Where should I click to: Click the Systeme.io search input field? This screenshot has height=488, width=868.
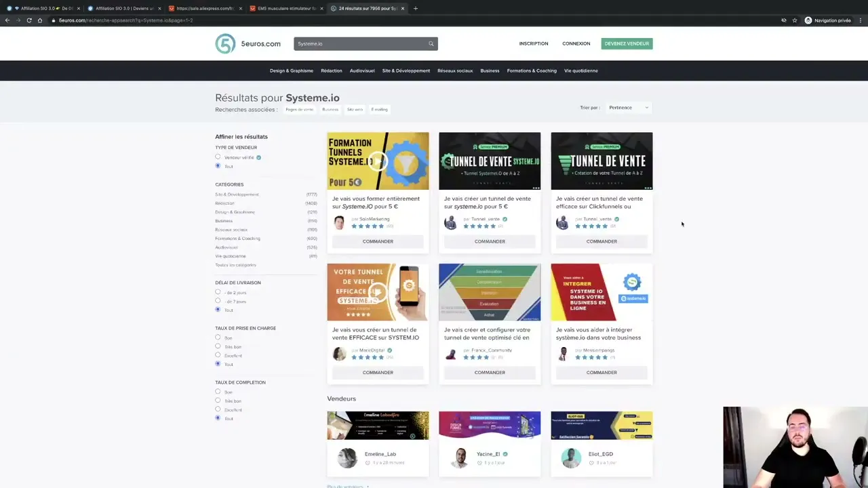pos(359,43)
